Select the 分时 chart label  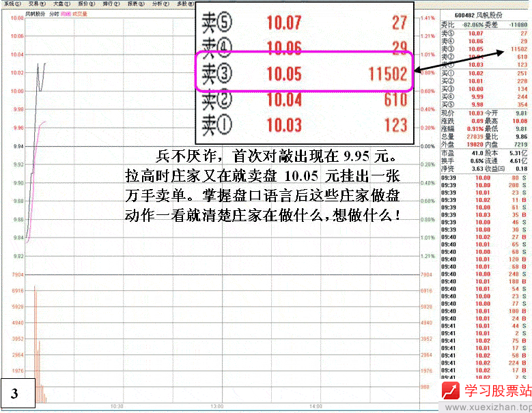click(54, 14)
